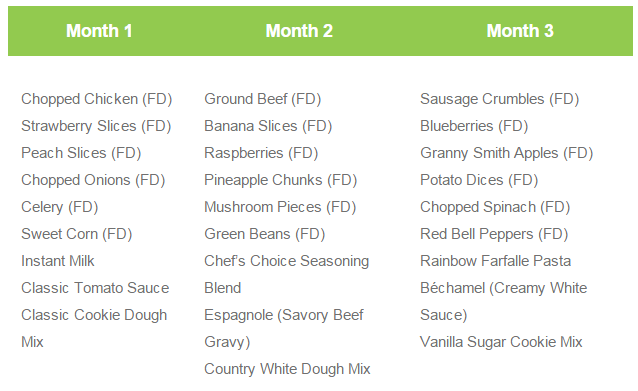638x391 pixels.
Task: Click Country White Dough Mix
Action: pos(287,369)
